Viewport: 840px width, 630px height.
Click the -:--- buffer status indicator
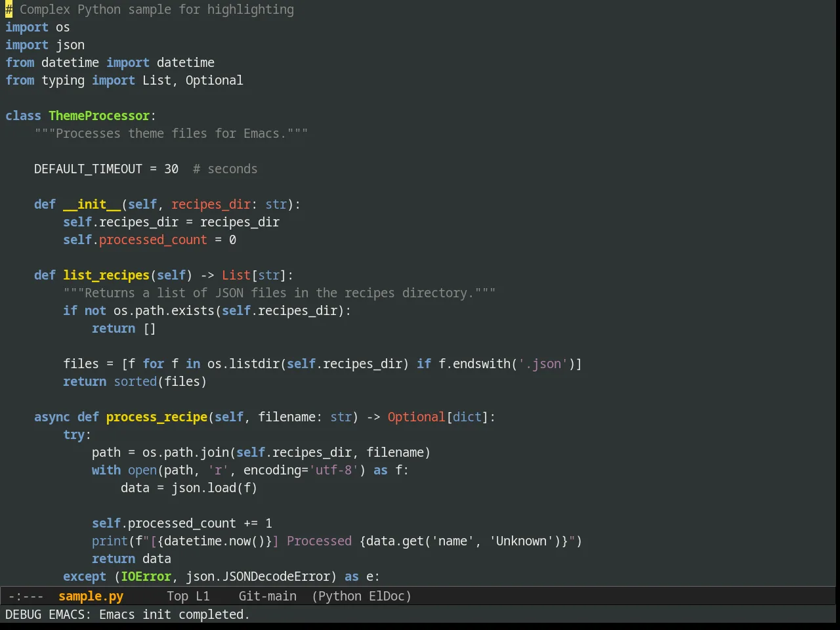coord(26,596)
